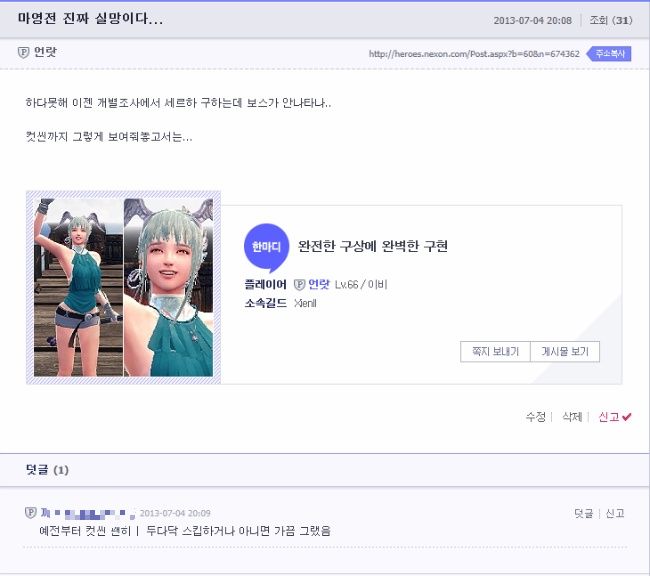Viewport: 650px width, 576px height.
Task: Click the red checkmark next to 신고
Action: tap(626, 417)
